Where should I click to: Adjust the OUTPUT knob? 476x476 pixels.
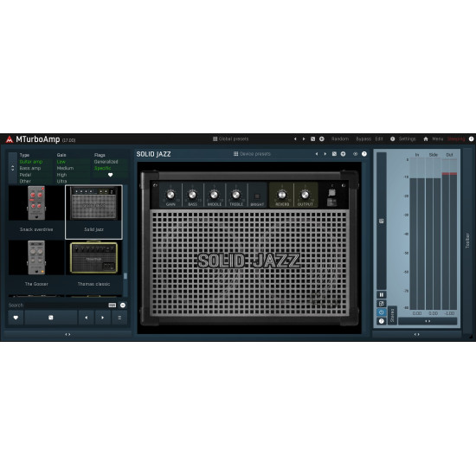tap(306, 195)
